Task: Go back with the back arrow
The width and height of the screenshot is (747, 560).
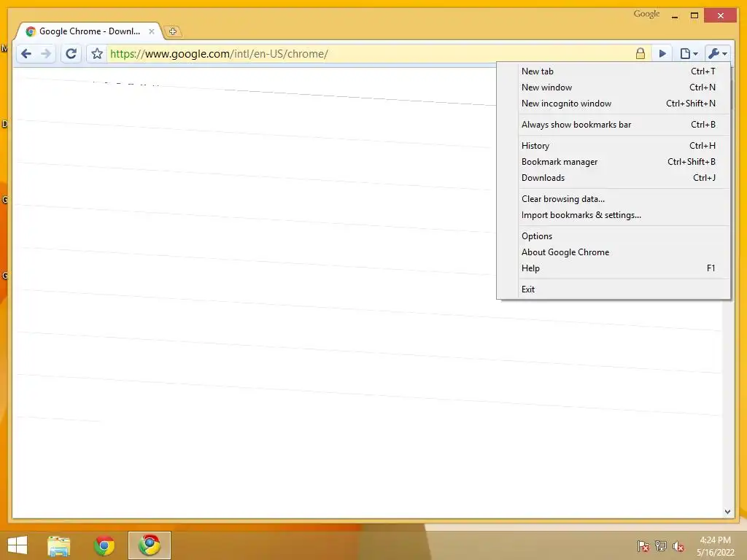Action: click(27, 54)
